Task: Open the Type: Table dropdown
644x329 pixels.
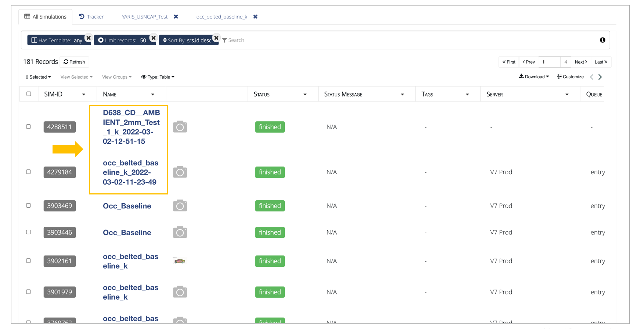Action: [x=158, y=77]
